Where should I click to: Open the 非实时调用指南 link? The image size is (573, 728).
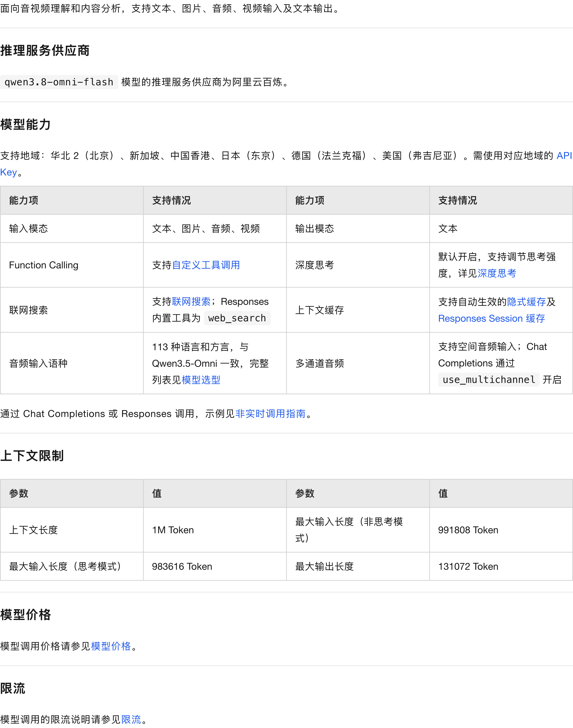pyautogui.click(x=270, y=414)
